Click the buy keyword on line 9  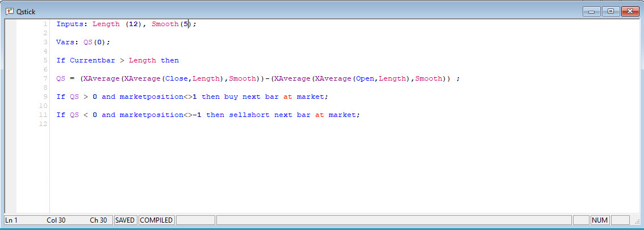[231, 97]
